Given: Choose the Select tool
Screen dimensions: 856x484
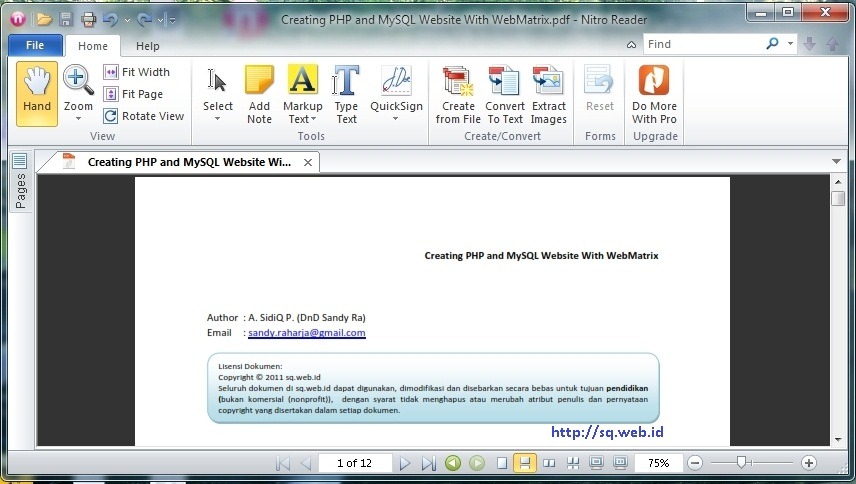Looking at the screenshot, I should click(218, 87).
